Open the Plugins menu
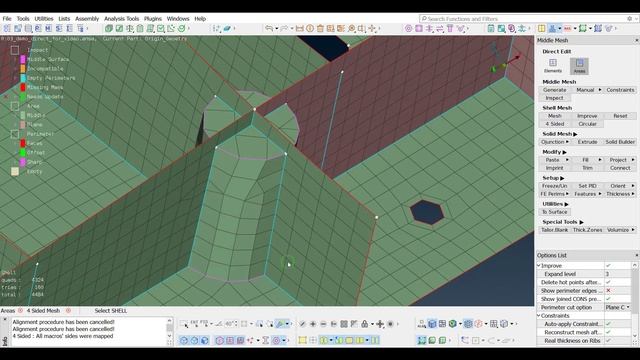The width and height of the screenshot is (640, 360). (153, 19)
